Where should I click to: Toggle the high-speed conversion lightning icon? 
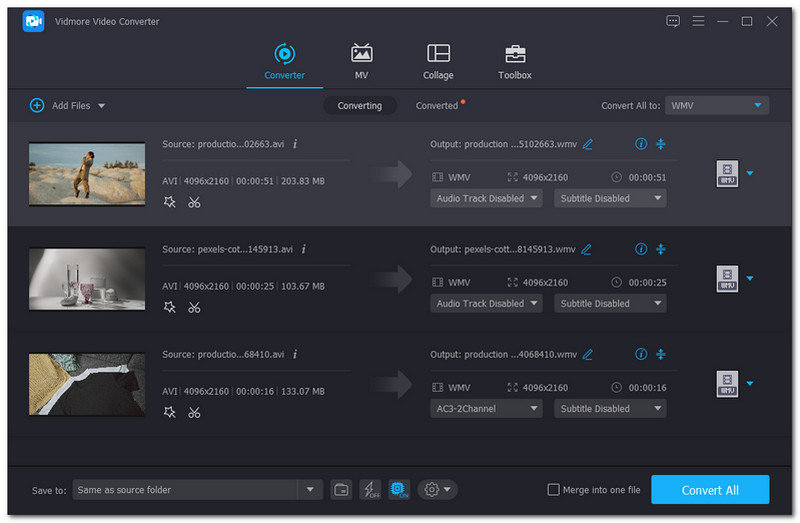370,490
